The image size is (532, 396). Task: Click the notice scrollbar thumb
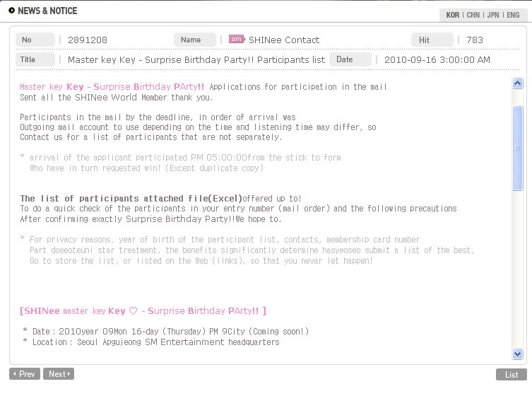point(517,148)
